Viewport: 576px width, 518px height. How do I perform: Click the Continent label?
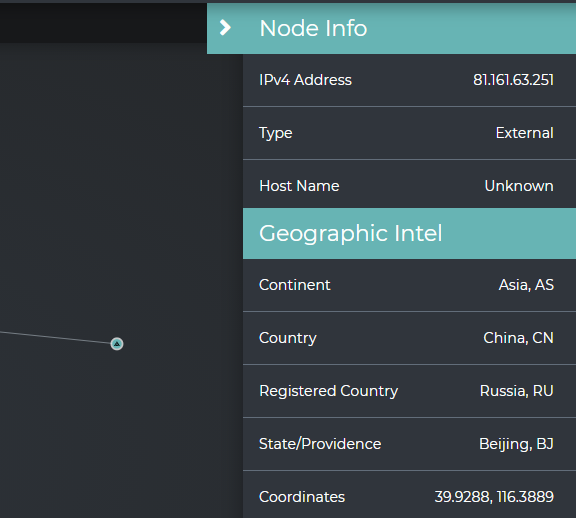coord(295,285)
